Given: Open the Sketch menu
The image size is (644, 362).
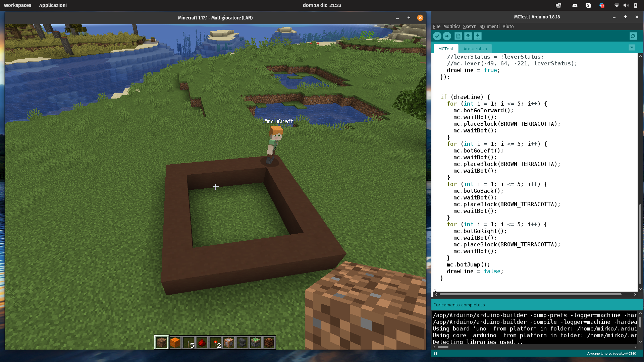Looking at the screenshot, I should 470,26.
